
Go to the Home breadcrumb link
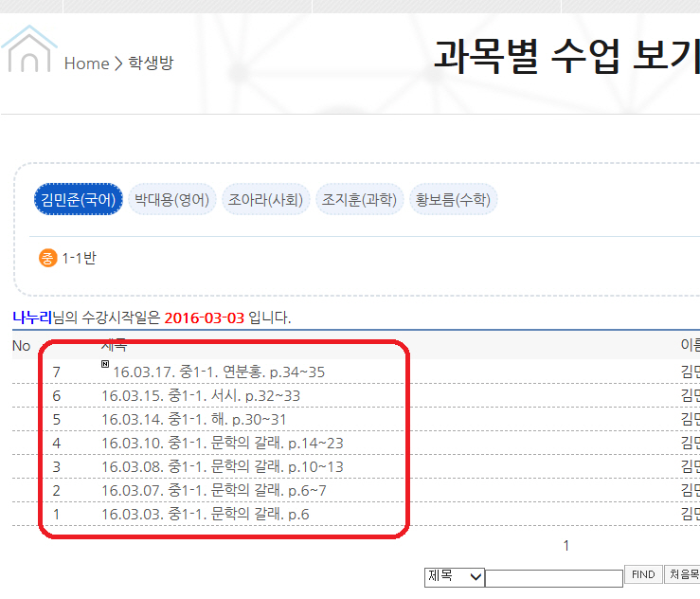(x=86, y=64)
